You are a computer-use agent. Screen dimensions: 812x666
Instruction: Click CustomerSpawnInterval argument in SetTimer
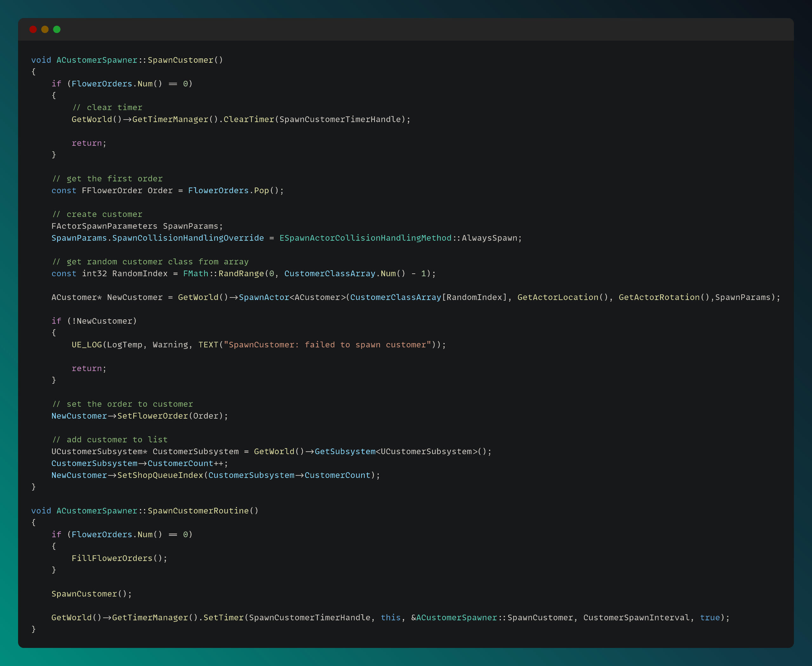tap(636, 618)
